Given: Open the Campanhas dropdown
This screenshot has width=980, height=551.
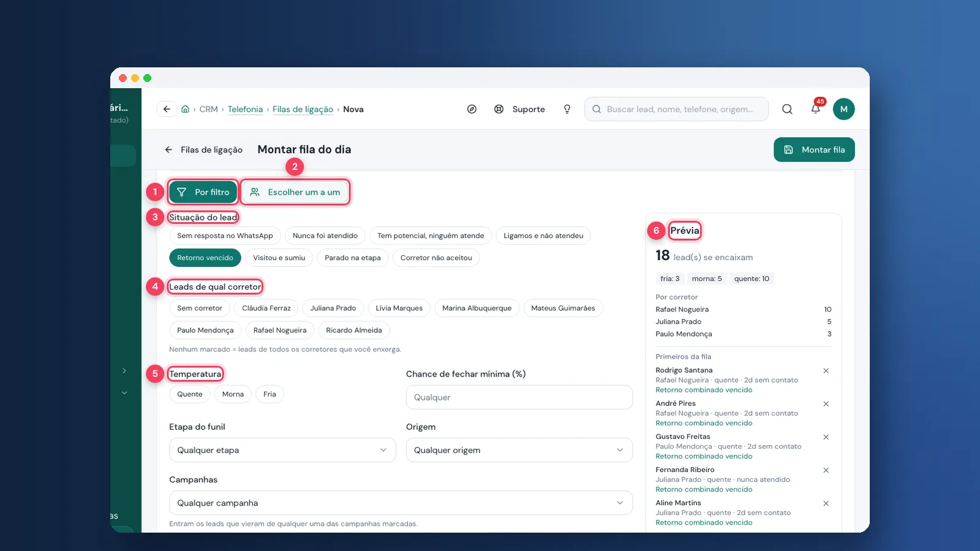Looking at the screenshot, I should click(401, 503).
